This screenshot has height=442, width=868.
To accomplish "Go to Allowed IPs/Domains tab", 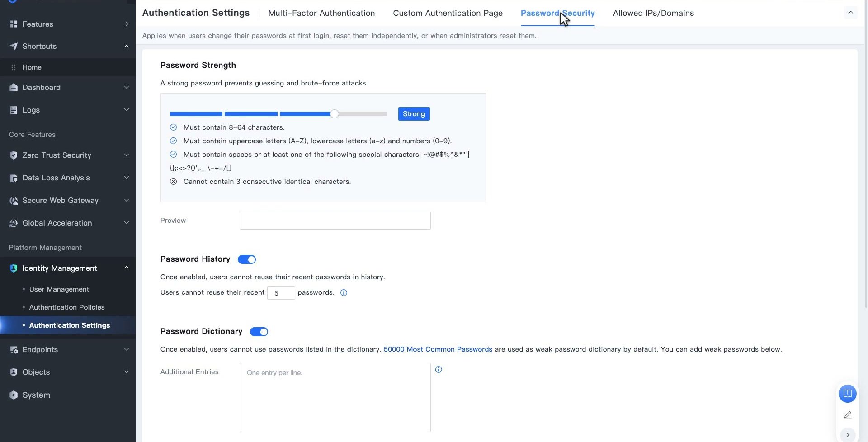I will (x=653, y=13).
